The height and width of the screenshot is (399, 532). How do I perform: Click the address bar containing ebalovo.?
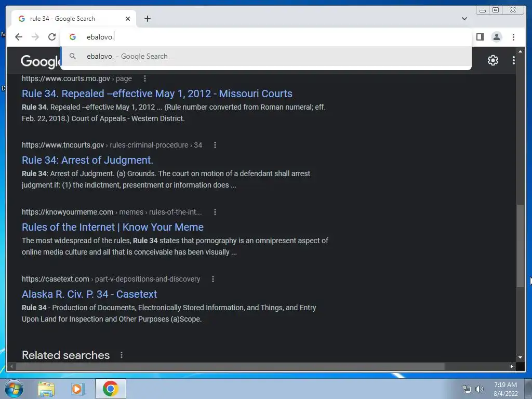coord(266,37)
